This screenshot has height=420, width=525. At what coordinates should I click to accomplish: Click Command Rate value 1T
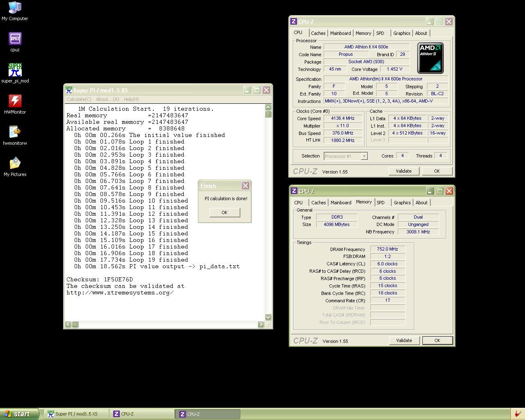pos(388,300)
